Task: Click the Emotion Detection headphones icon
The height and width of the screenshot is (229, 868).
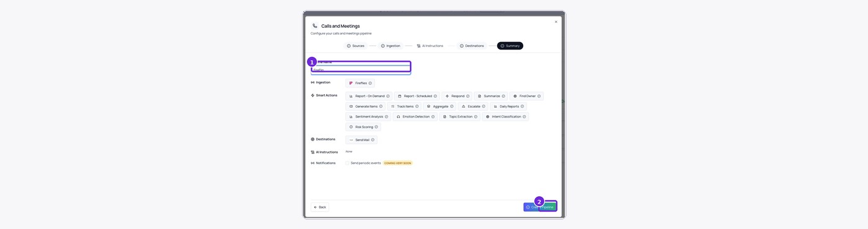Action: pos(398,116)
